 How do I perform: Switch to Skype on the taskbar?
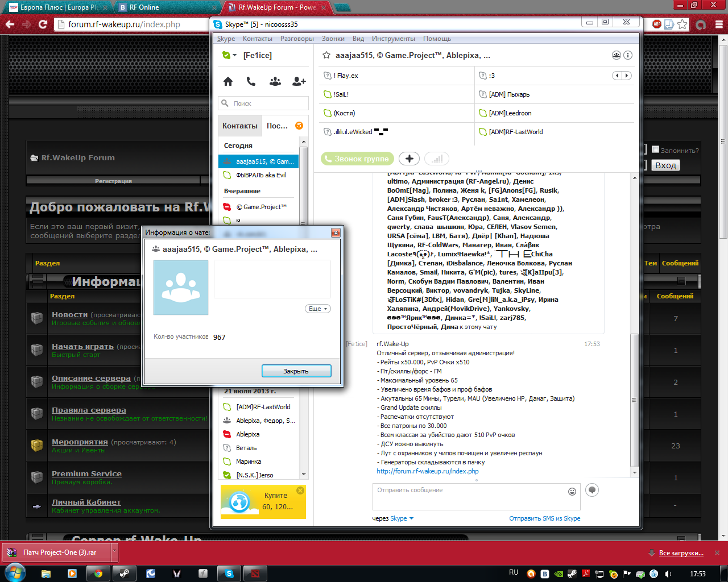[229, 573]
